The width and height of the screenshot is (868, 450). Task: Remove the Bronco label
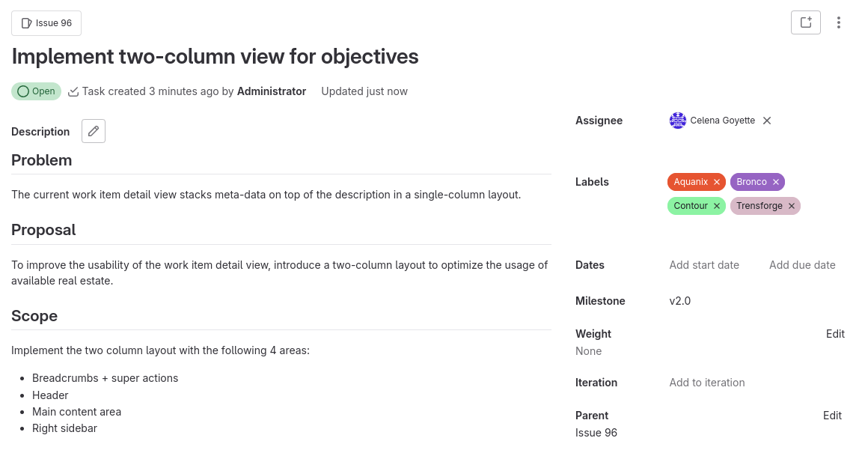click(x=776, y=181)
